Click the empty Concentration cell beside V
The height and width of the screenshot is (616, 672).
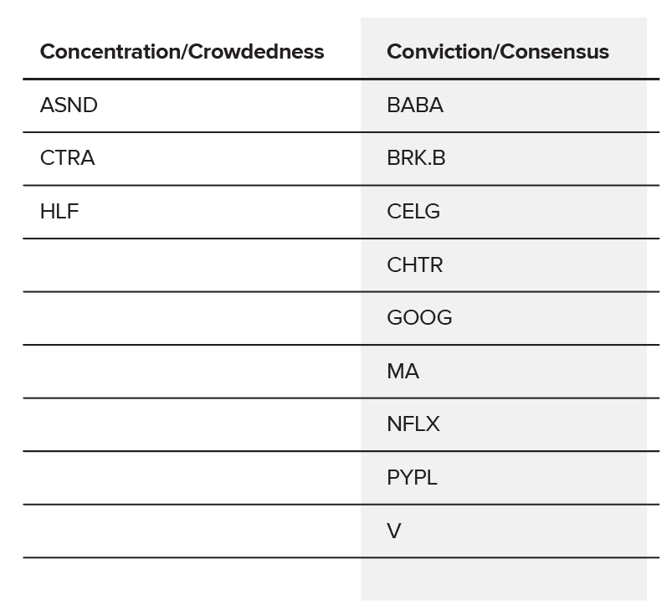click(192, 531)
